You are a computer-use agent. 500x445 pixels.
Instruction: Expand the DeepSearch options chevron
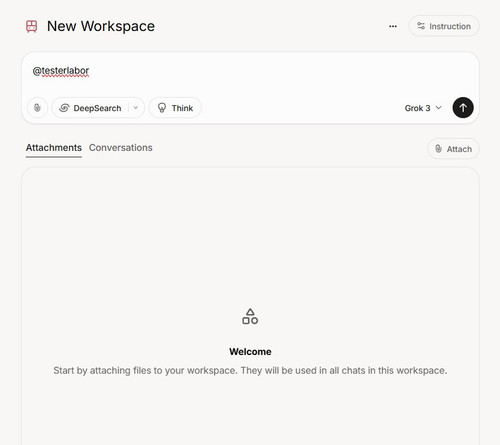136,108
